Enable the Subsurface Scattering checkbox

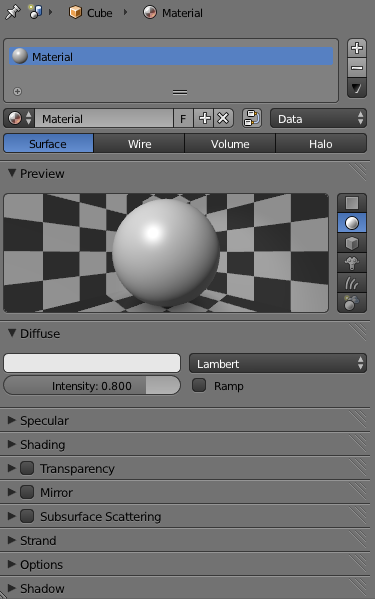(27, 516)
